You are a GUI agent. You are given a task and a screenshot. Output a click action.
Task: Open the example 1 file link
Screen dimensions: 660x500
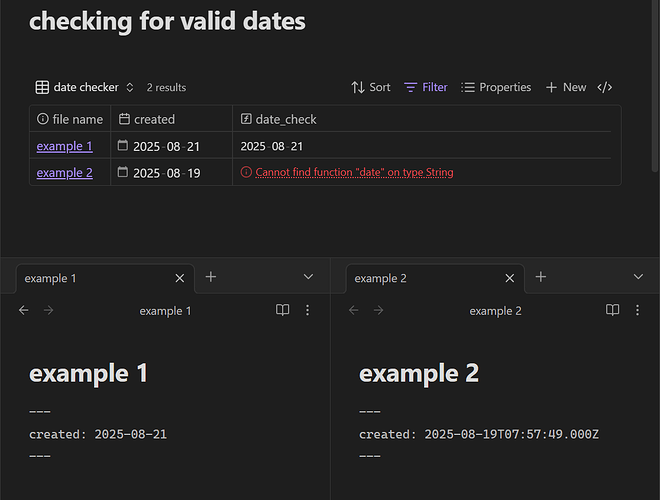[65, 146]
